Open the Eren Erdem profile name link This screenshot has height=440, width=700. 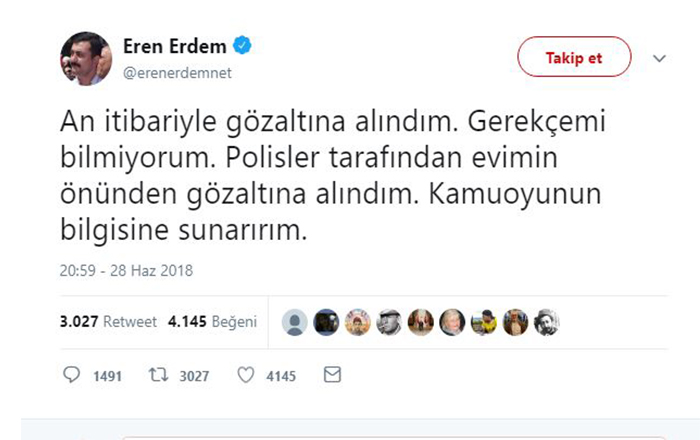pos(175,45)
